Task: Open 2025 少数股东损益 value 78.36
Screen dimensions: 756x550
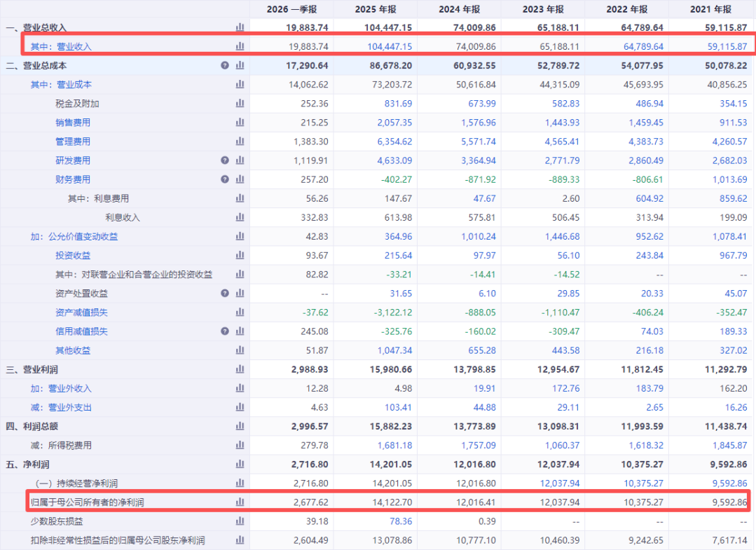Action: point(401,521)
